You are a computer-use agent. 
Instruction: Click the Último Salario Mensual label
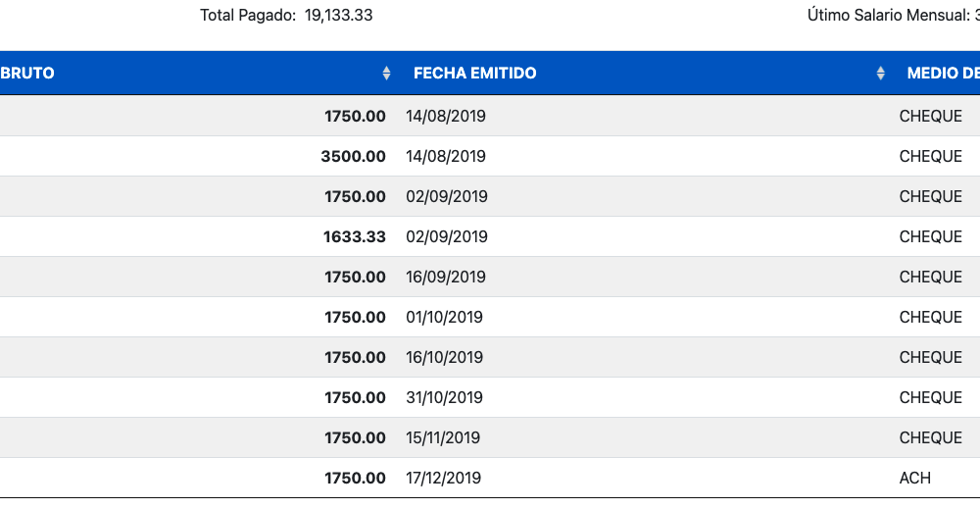(889, 15)
